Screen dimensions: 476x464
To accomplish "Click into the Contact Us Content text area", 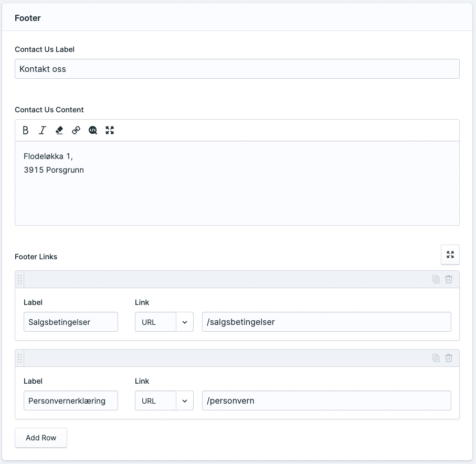I will click(x=237, y=194).
